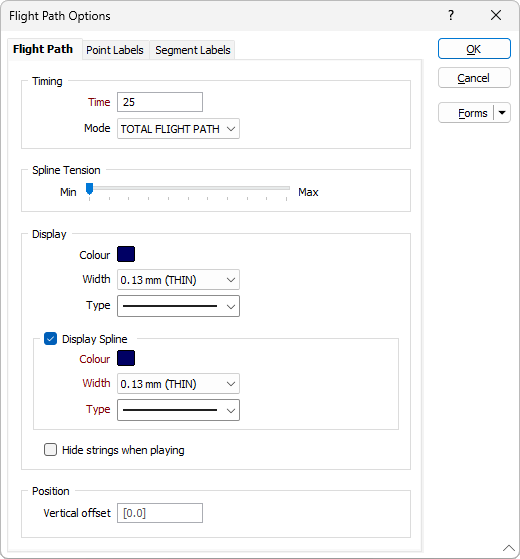This screenshot has height=559, width=520.
Task: Toggle the Display Spline checkbox
Action: (50, 339)
